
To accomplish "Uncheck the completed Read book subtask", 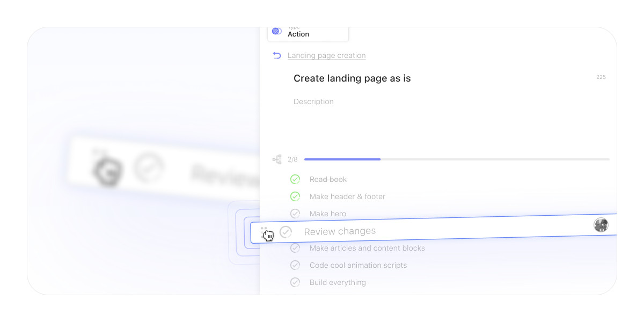I will click(x=295, y=179).
